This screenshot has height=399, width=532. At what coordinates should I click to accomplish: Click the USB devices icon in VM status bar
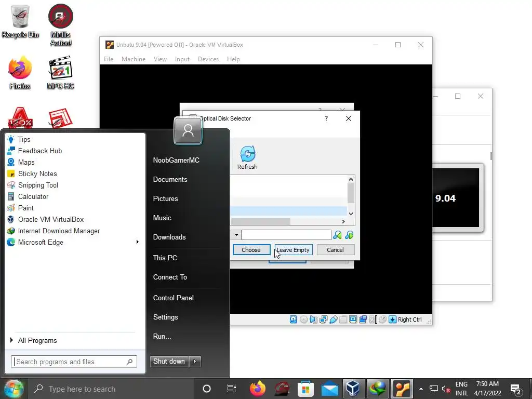[x=333, y=320]
